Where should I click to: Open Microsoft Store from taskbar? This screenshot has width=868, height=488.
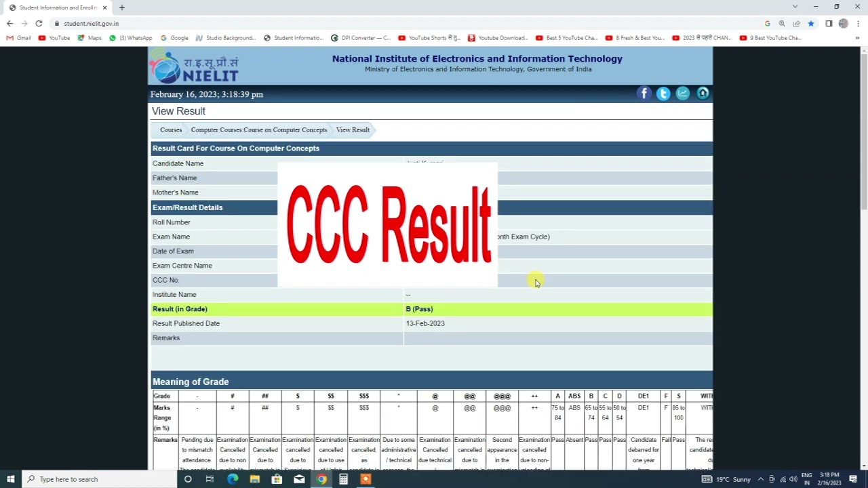277,479
